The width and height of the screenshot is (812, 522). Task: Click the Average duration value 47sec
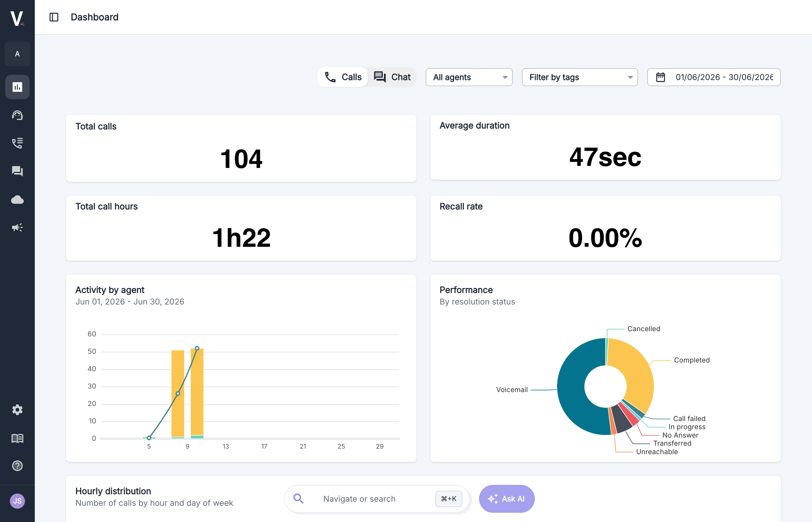point(605,157)
